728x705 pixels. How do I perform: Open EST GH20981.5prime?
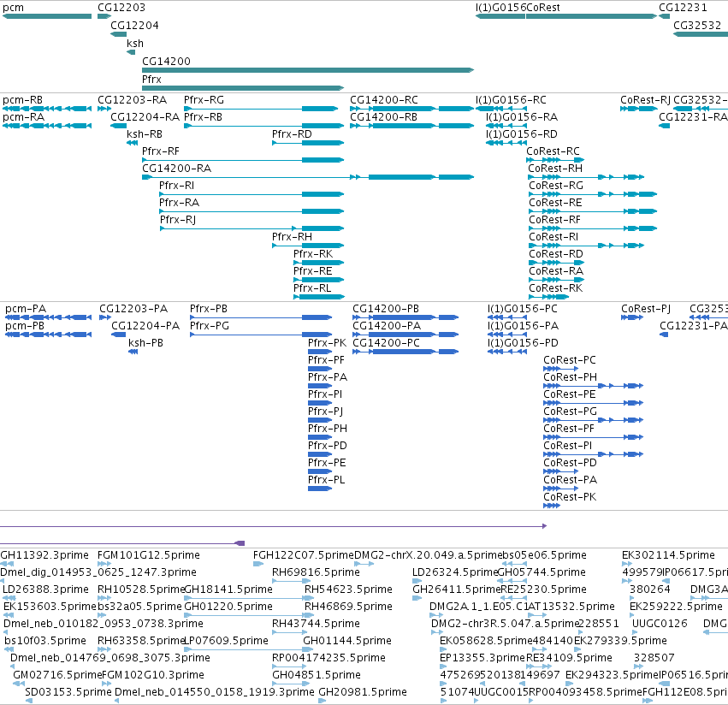(x=323, y=701)
